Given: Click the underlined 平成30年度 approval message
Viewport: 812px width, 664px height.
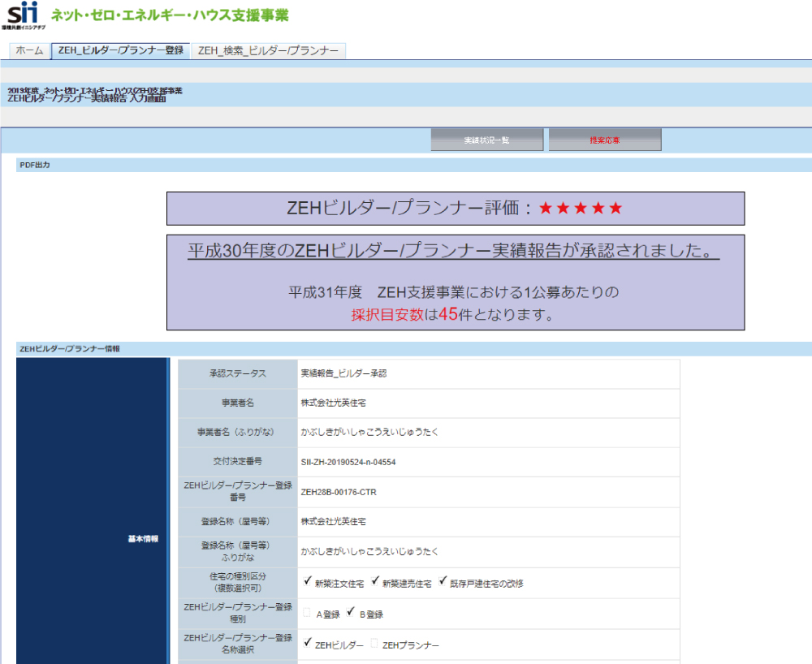Looking at the screenshot, I should click(454, 251).
